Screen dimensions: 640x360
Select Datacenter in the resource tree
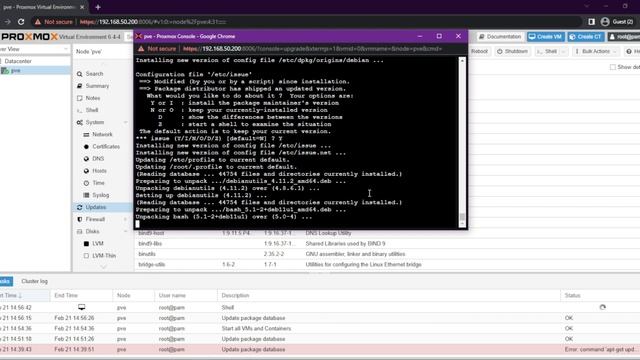click(18, 61)
